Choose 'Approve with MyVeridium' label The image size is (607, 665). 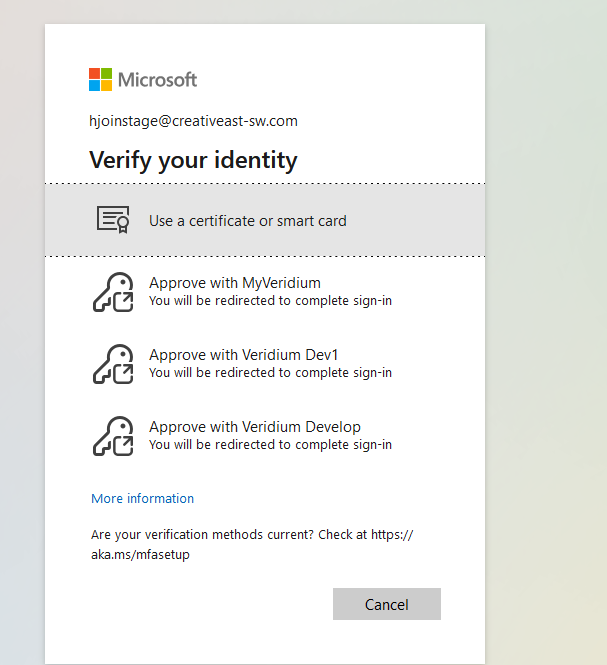click(x=235, y=283)
